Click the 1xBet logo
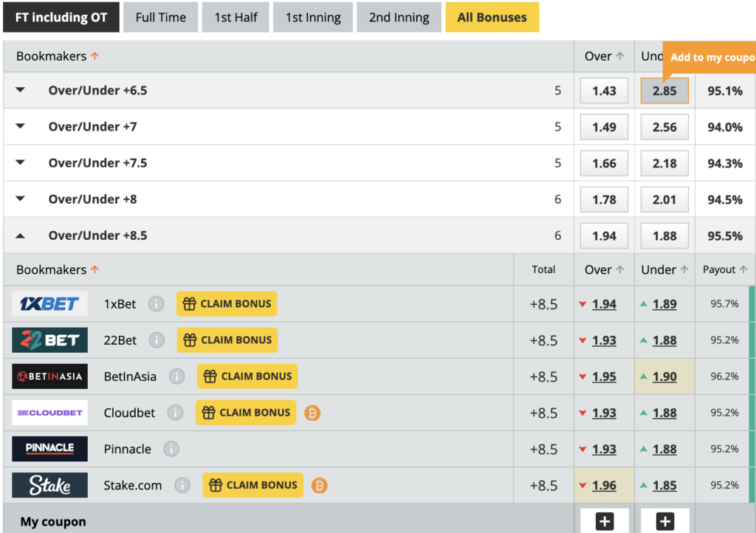The width and height of the screenshot is (756, 533). [50, 304]
